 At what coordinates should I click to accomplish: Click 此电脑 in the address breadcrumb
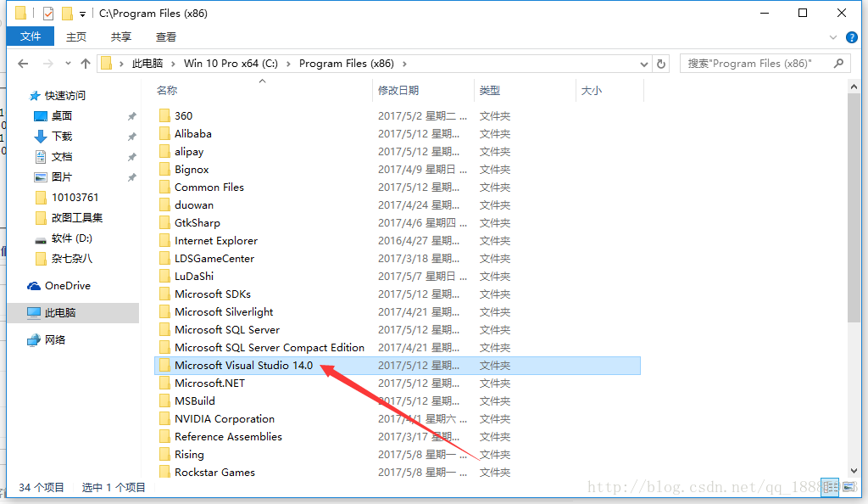(x=147, y=64)
